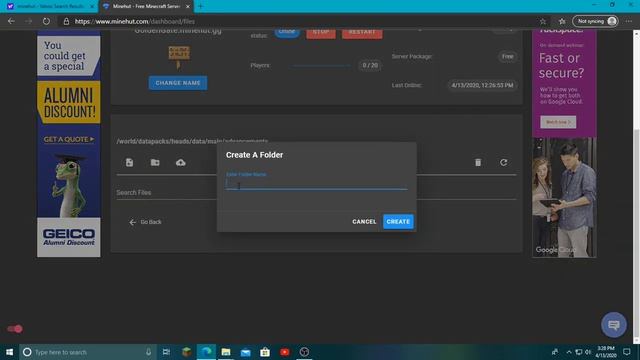Click the red STOP server button
This screenshot has width=640, height=360.
click(x=321, y=33)
